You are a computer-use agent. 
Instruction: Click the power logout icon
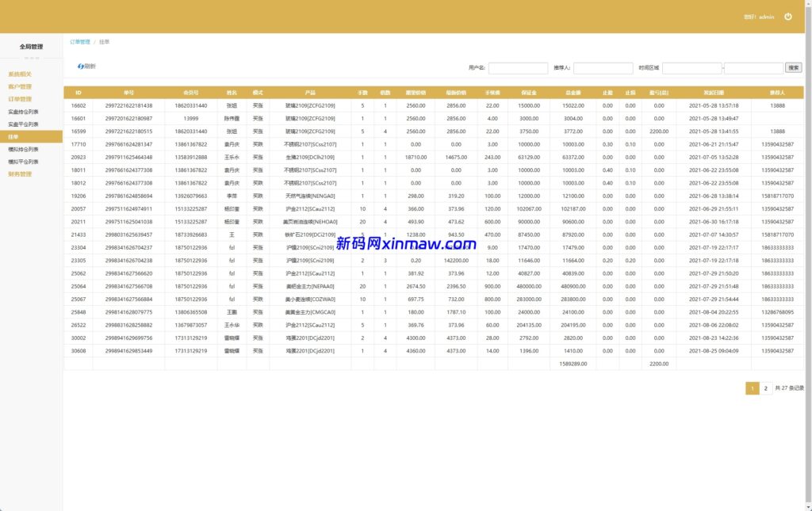click(787, 17)
